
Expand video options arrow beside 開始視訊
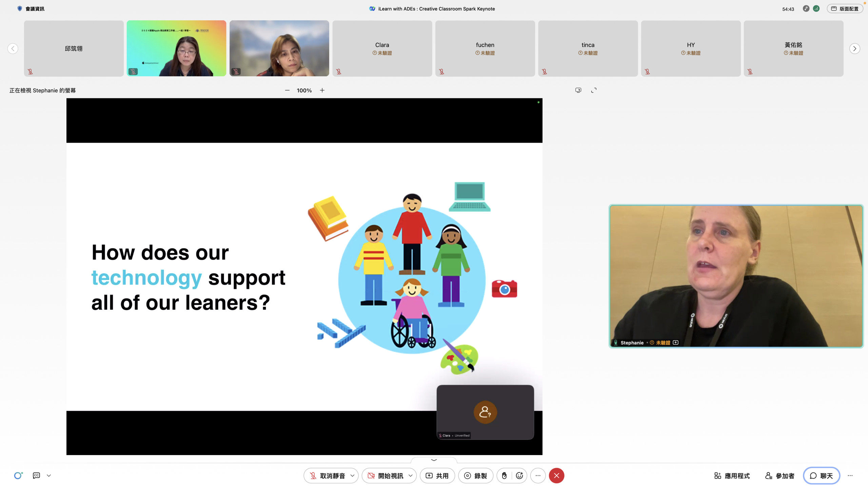click(x=411, y=475)
